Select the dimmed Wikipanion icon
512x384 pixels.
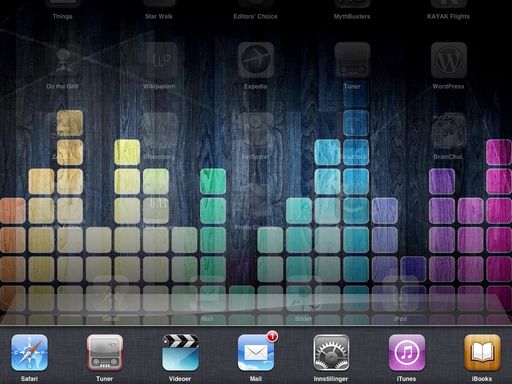click(159, 60)
